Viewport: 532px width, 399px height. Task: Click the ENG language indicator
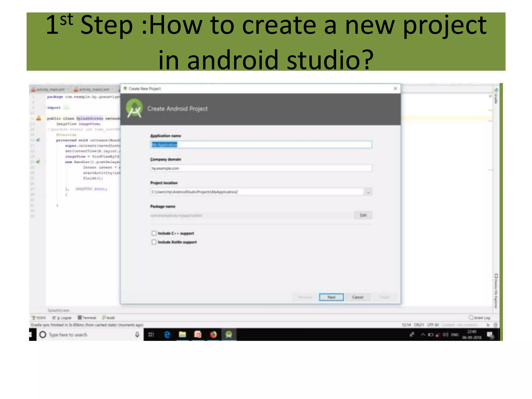point(455,335)
